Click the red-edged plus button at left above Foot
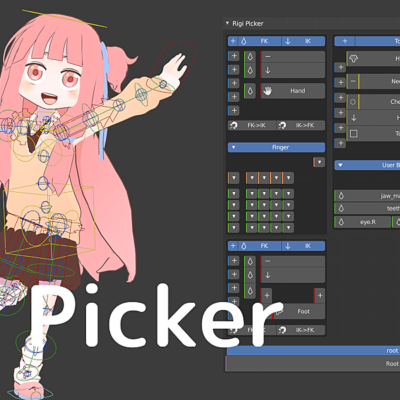The height and width of the screenshot is (400, 400). 266,295
